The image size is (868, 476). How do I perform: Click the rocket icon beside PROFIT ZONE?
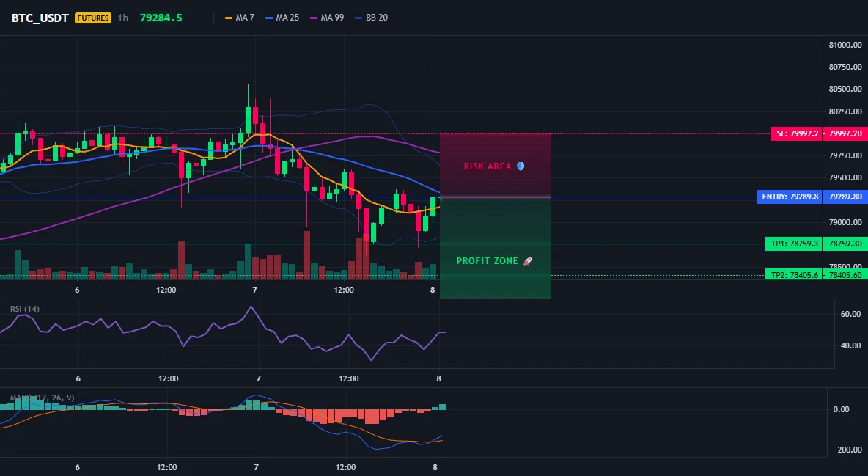528,261
